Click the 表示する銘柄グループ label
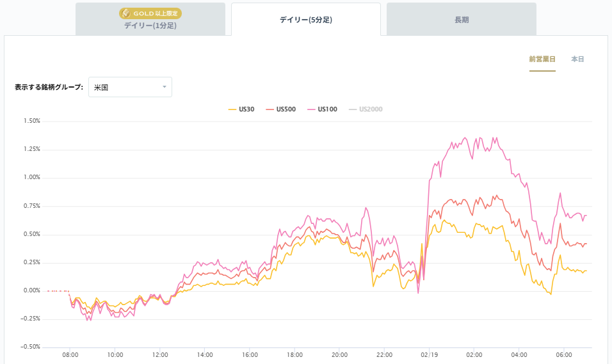 [49, 87]
